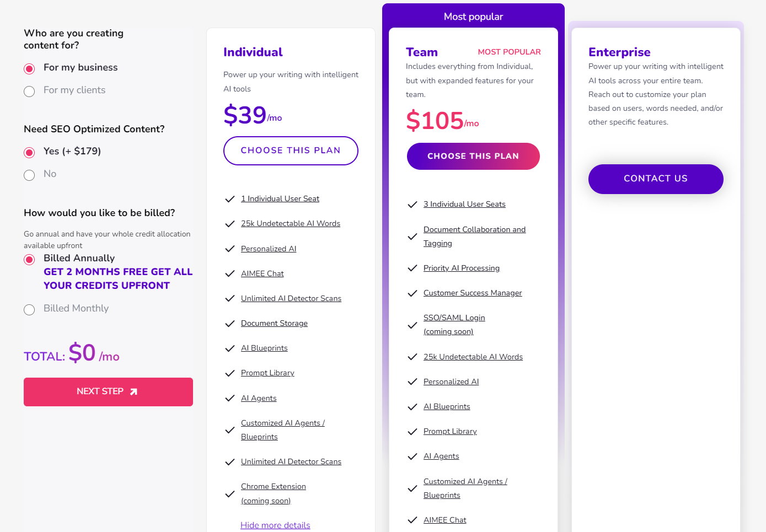The height and width of the screenshot is (532, 766).
Task: Choose the Individual plan button
Action: pos(291,151)
